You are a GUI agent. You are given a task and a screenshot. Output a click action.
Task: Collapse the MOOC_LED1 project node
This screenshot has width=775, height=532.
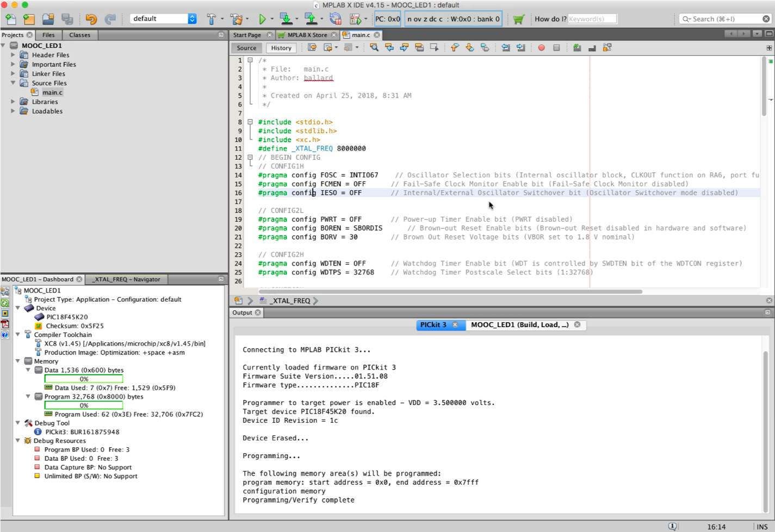(x=4, y=46)
